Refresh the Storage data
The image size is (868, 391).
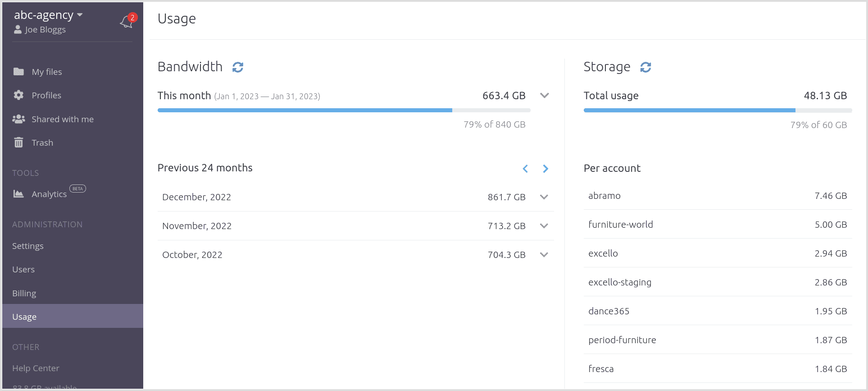tap(646, 67)
